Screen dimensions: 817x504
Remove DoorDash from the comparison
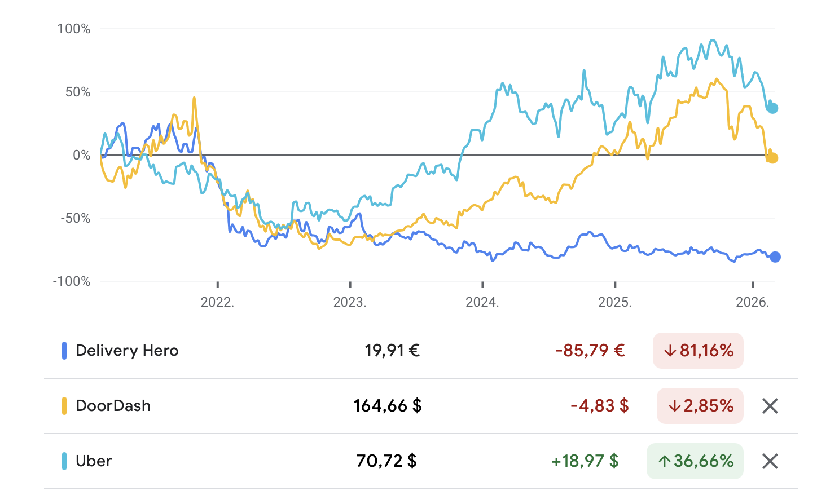pos(770,406)
